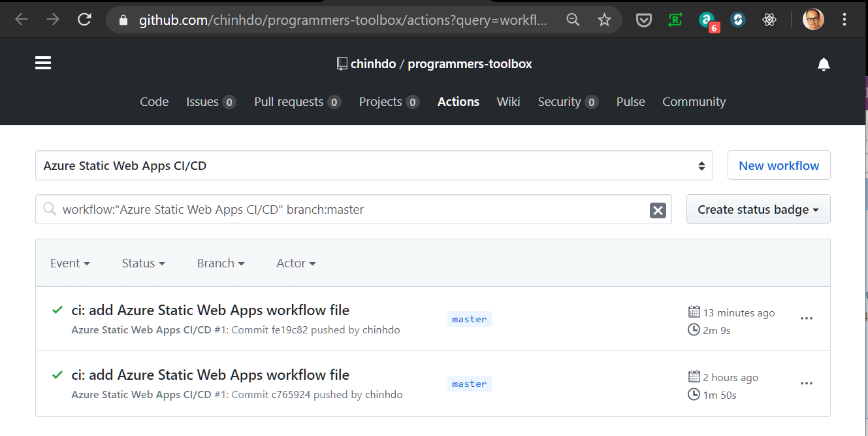The width and height of the screenshot is (868, 436).
Task: Open the Issues tab
Action: click(210, 101)
